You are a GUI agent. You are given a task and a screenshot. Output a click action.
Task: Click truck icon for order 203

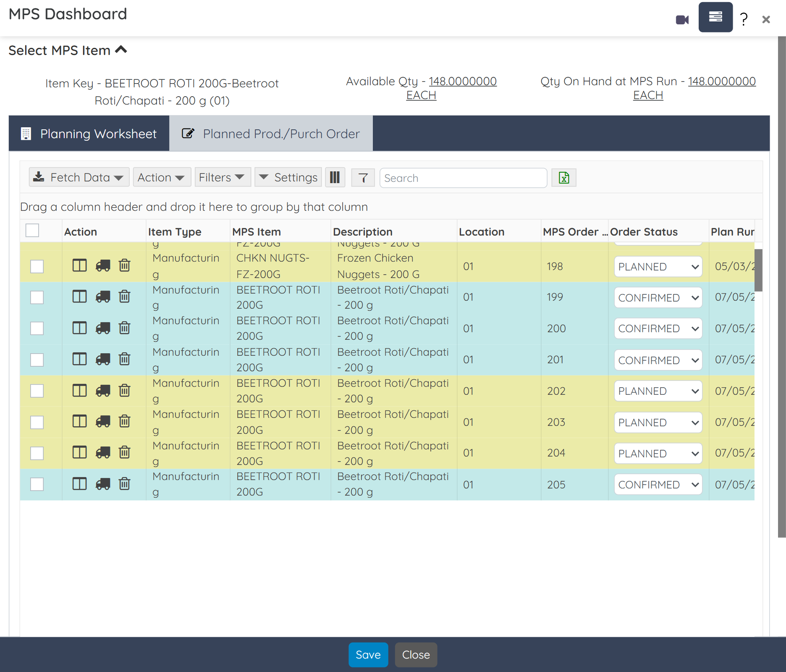[103, 421]
